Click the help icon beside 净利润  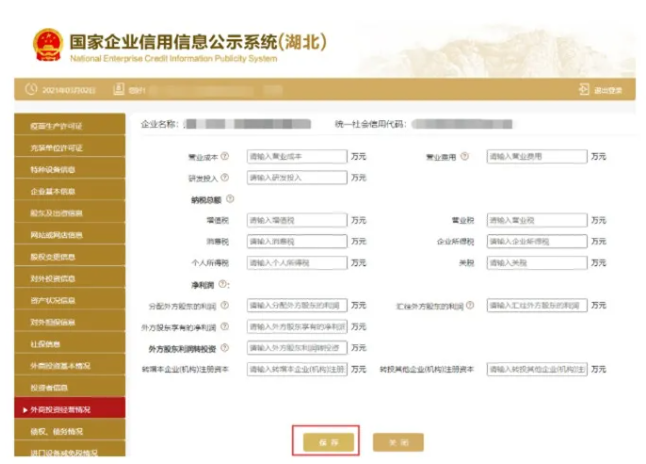coord(223,284)
